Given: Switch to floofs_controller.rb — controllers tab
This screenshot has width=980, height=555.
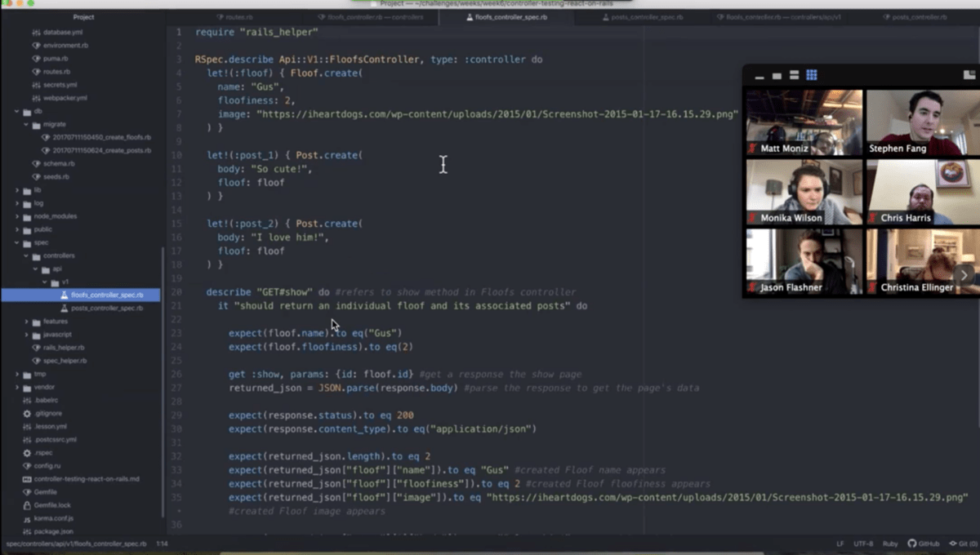Looking at the screenshot, I should point(371,16).
